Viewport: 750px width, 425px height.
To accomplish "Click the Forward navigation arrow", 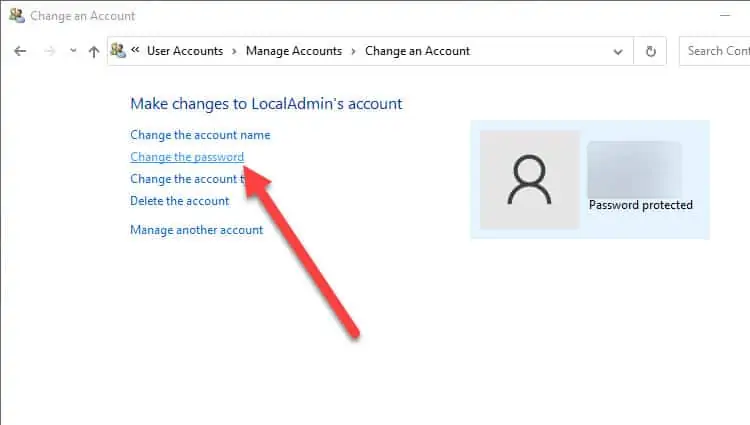I will (49, 51).
